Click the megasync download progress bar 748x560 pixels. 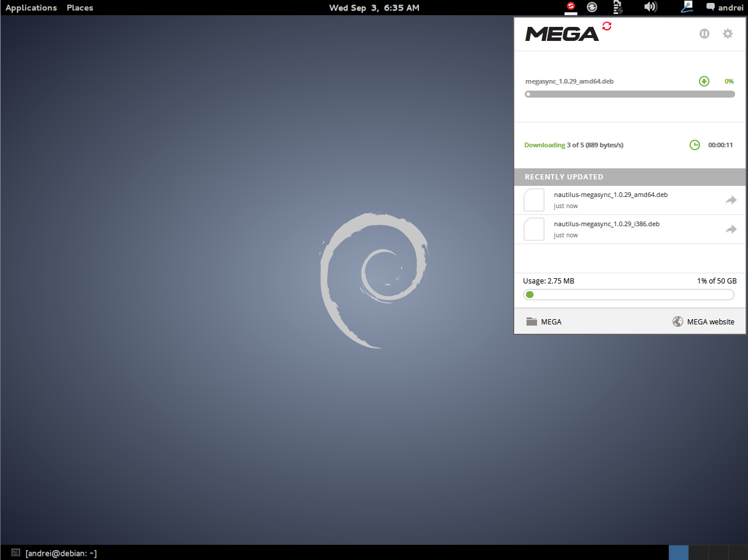(630, 94)
